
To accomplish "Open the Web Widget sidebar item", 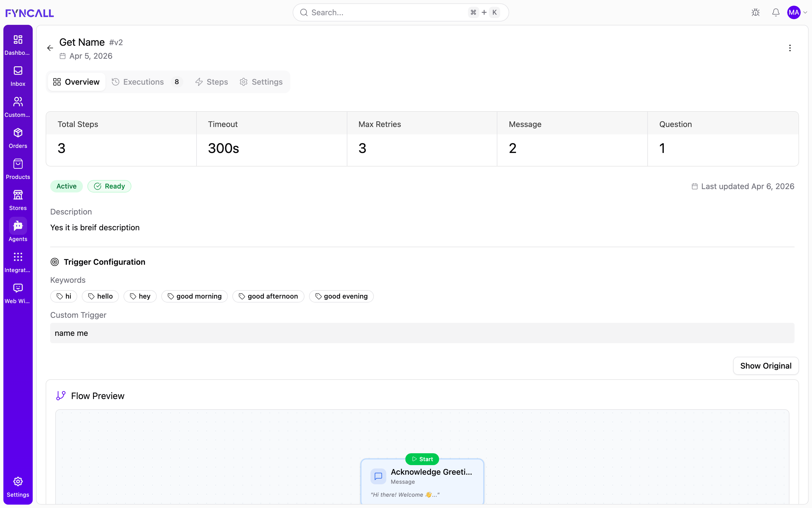I will 18,293.
